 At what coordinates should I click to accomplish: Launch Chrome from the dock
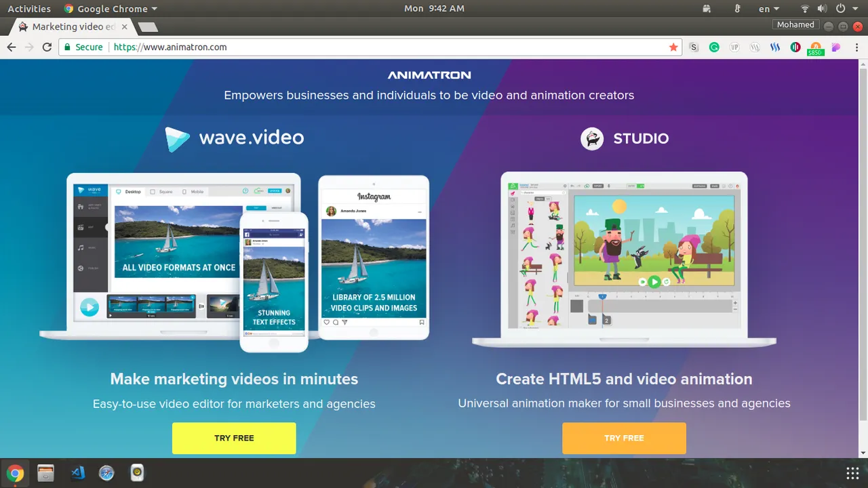pyautogui.click(x=15, y=473)
